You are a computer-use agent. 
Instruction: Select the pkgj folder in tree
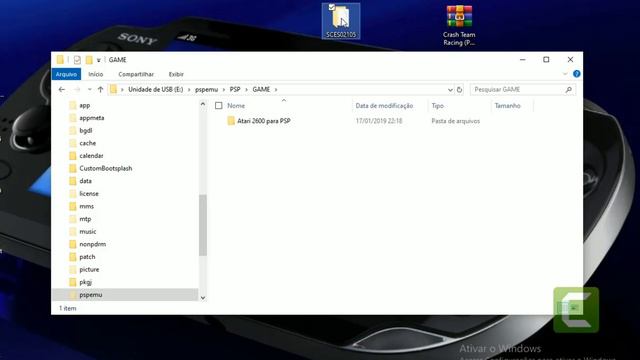[85, 282]
